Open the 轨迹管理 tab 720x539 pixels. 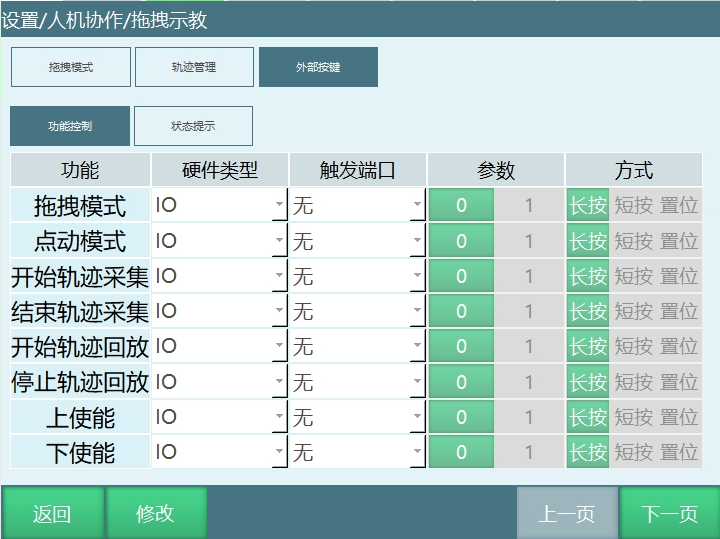tap(194, 67)
